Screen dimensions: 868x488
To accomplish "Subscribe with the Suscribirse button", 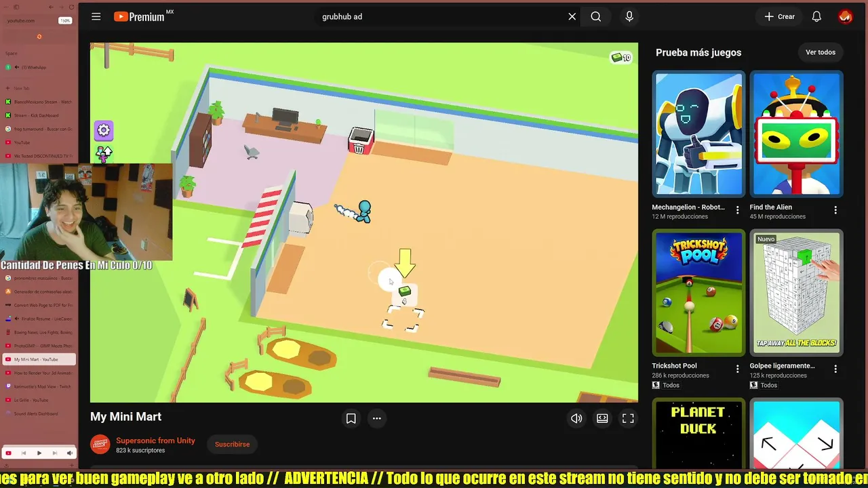I will pos(232,445).
